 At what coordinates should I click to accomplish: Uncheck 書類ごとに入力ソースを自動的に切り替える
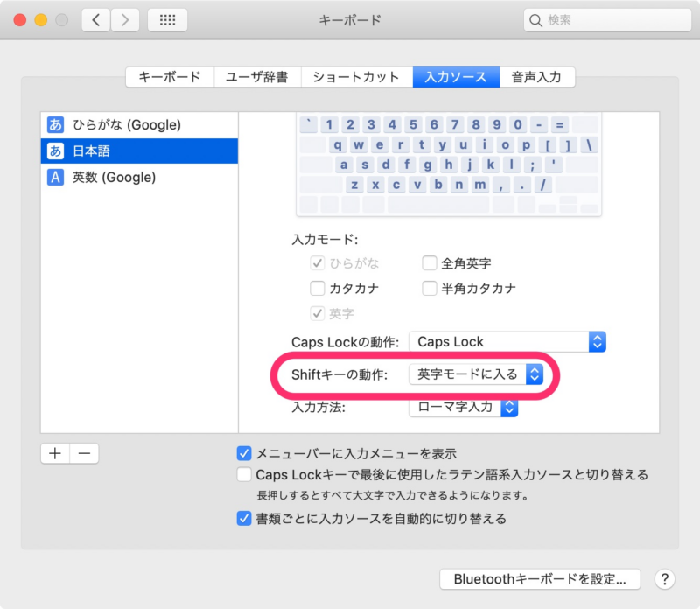click(244, 518)
